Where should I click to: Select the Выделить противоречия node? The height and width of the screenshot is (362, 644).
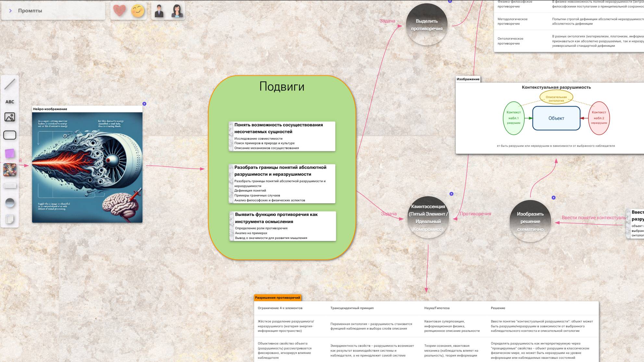coord(427,25)
